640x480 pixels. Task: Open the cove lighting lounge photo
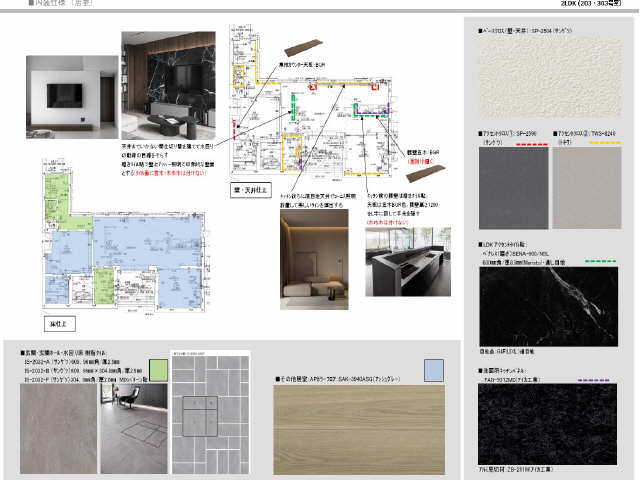click(x=314, y=259)
